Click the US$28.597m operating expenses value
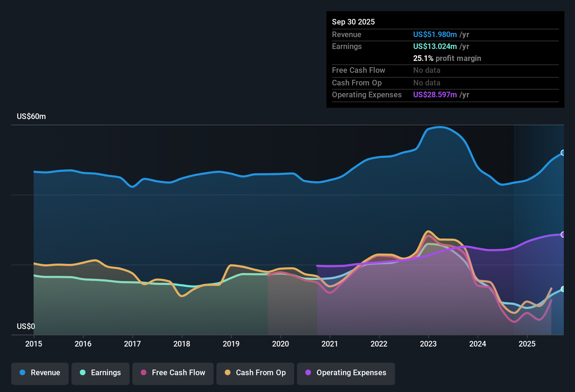Screen dimensions: 575x392 435,94
